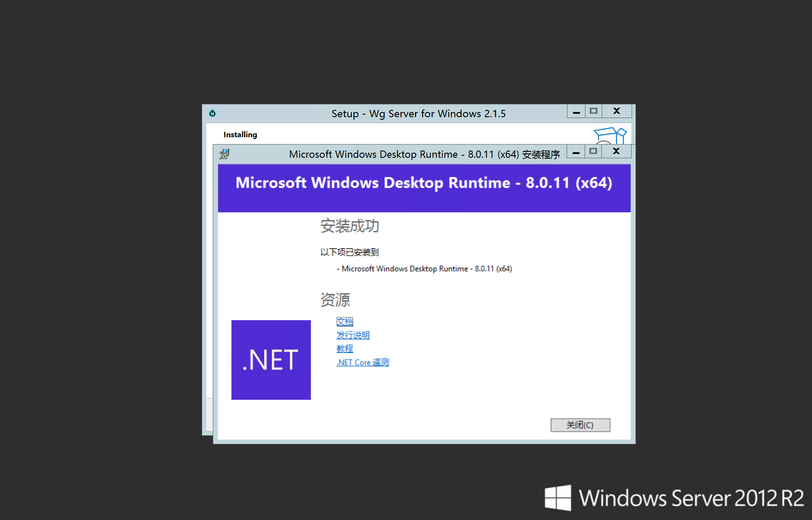The image size is (812, 520).
Task: Click the Wg Server setup title bar icon
Action: 212,113
